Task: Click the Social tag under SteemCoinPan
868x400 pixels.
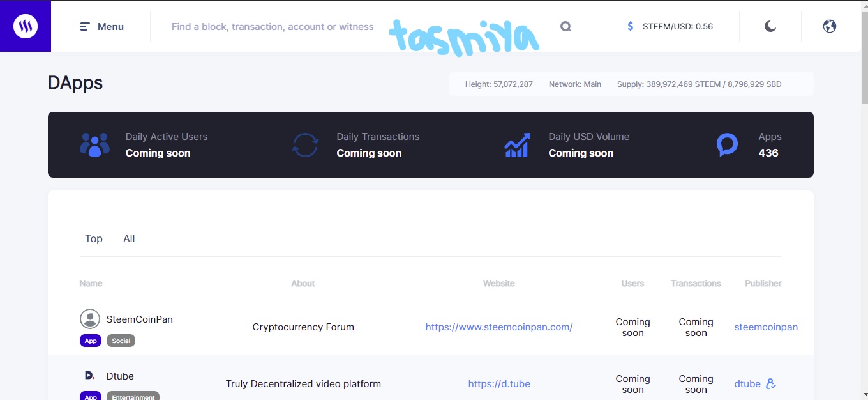Action: [x=121, y=341]
